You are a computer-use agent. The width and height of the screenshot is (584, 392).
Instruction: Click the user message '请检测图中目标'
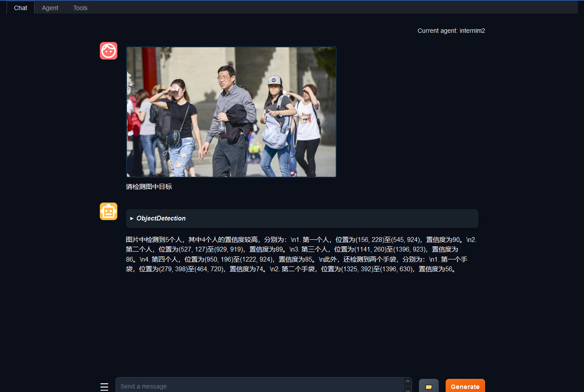pos(149,187)
